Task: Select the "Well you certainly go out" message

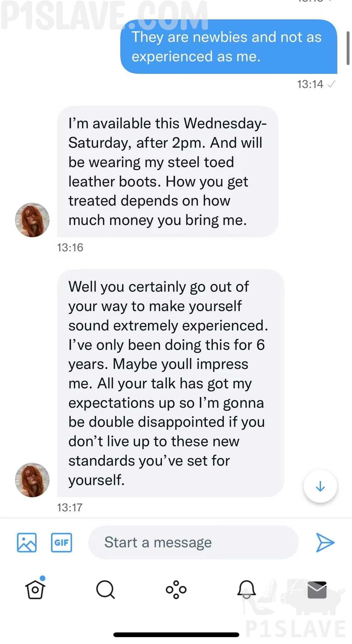Action: pyautogui.click(x=170, y=383)
